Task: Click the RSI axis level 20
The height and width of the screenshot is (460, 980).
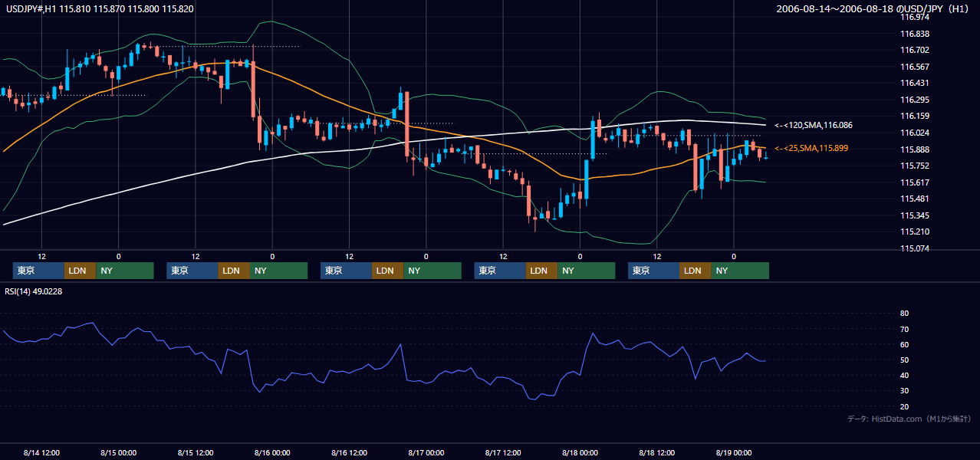Action: [904, 406]
